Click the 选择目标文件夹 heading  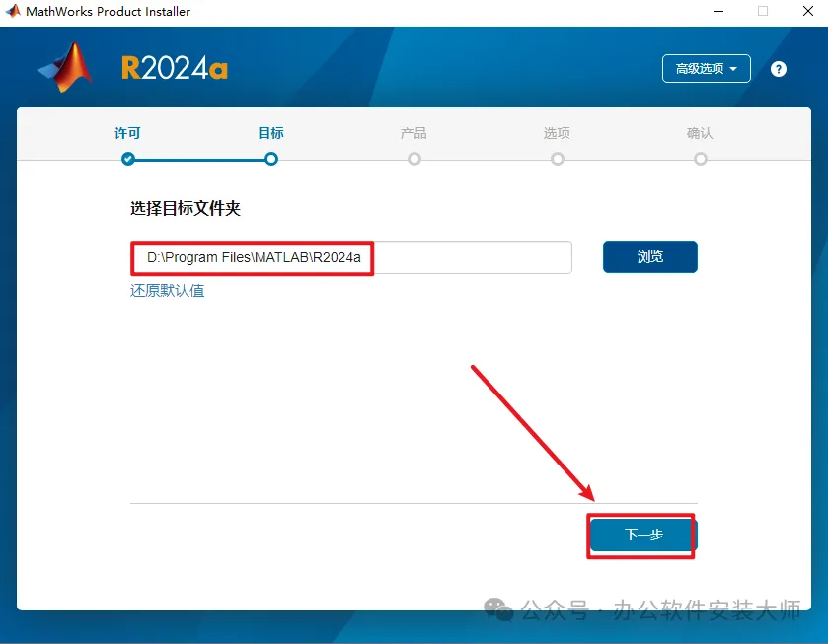pyautogui.click(x=186, y=208)
